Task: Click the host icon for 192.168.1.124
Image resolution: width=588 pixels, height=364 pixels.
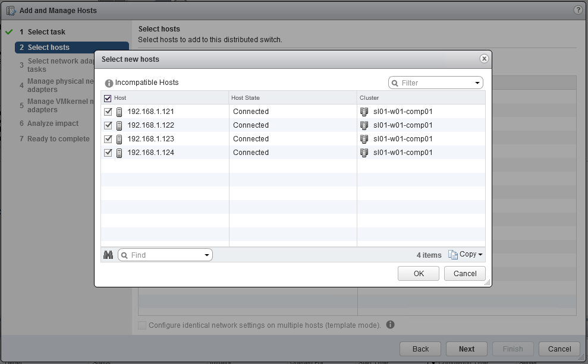Action: point(120,153)
